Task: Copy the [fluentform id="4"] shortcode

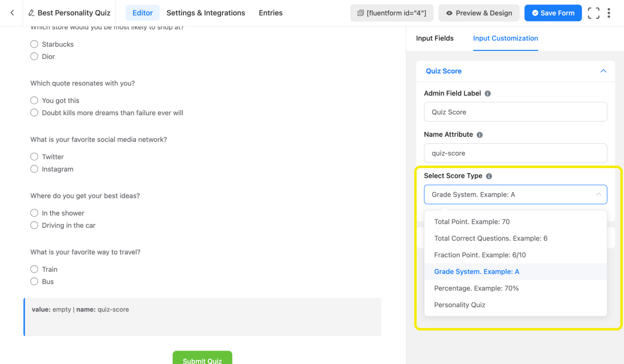Action: pyautogui.click(x=391, y=13)
